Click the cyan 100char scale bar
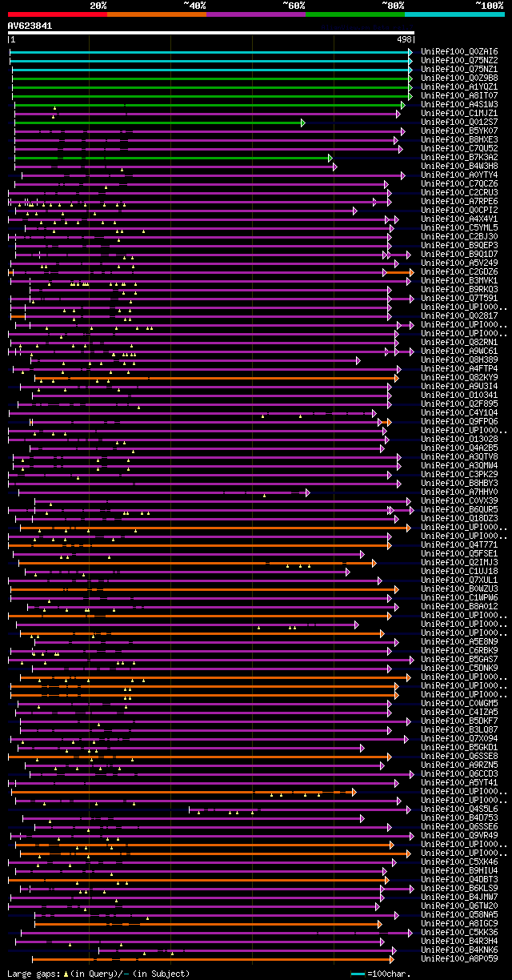The height and width of the screenshot is (980, 512). click(x=358, y=974)
